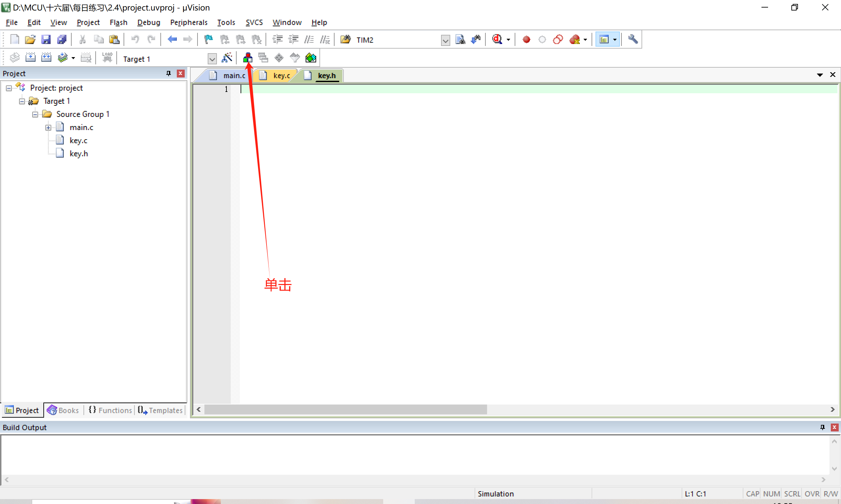The height and width of the screenshot is (504, 841).
Task: Collapse Source Group 1 folder
Action: click(x=35, y=115)
